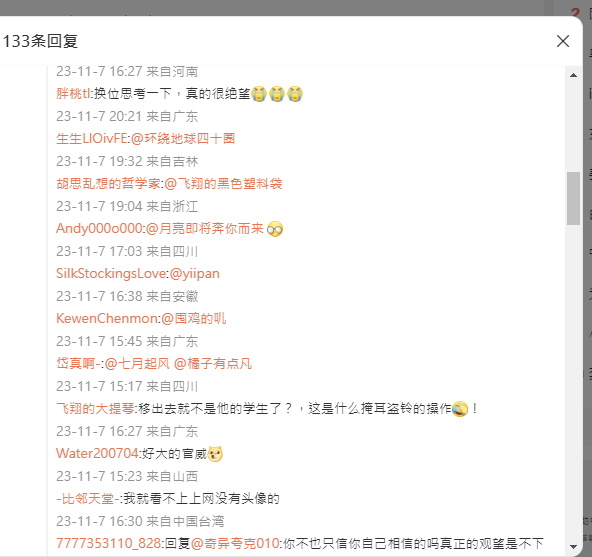Click mention @月亮即将奔你而来

coord(205,228)
